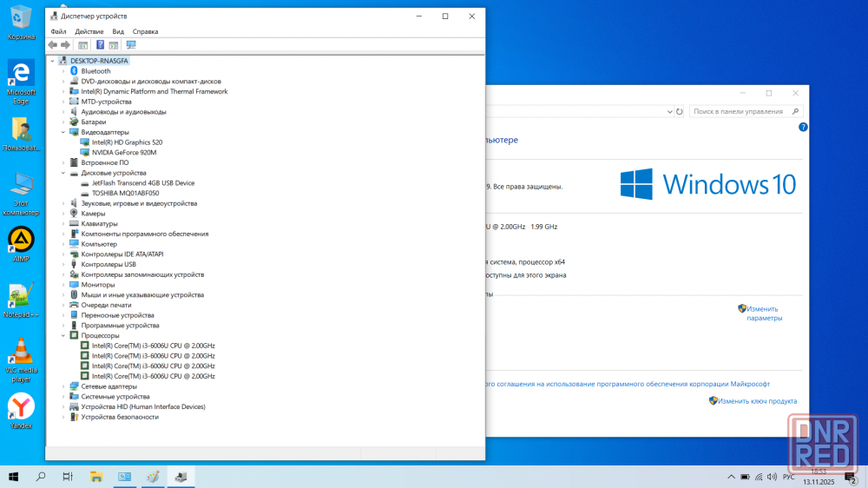Click the scan for hardware changes toolbar icon
The height and width of the screenshot is (488, 868).
pos(131,44)
